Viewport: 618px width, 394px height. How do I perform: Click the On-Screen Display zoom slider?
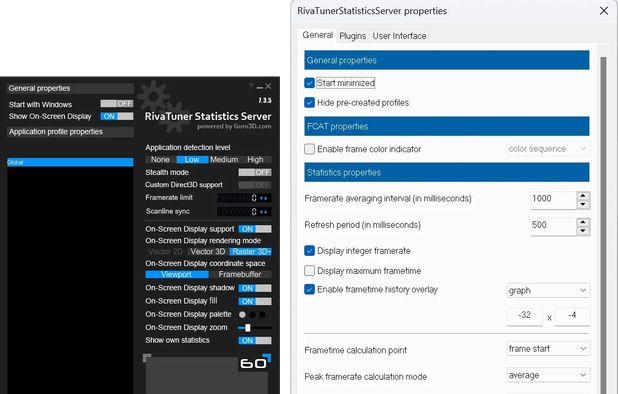point(255,327)
